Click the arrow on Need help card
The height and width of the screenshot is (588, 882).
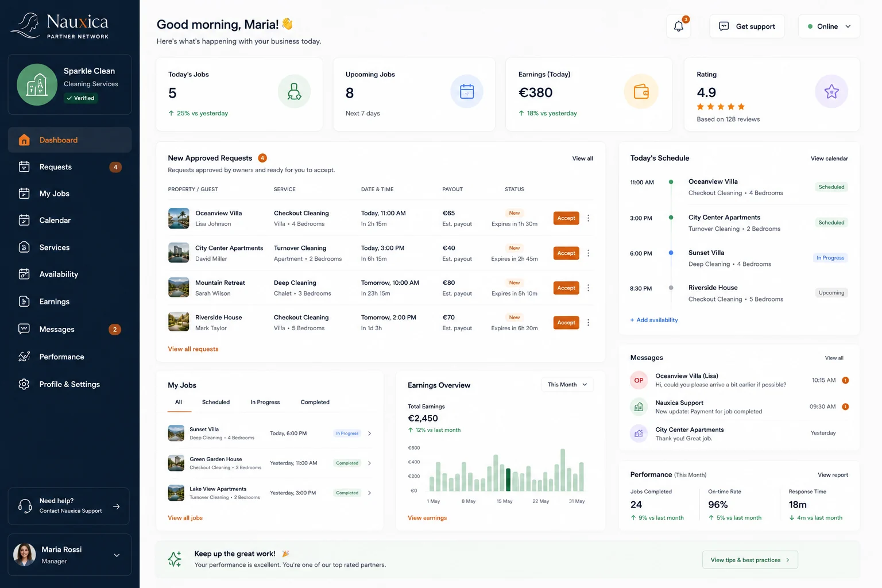[x=117, y=506]
